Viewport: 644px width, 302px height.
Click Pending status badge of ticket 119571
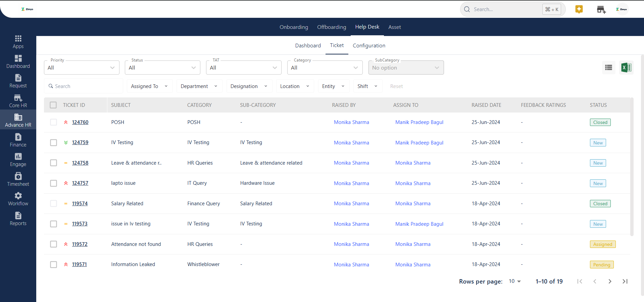coord(602,265)
